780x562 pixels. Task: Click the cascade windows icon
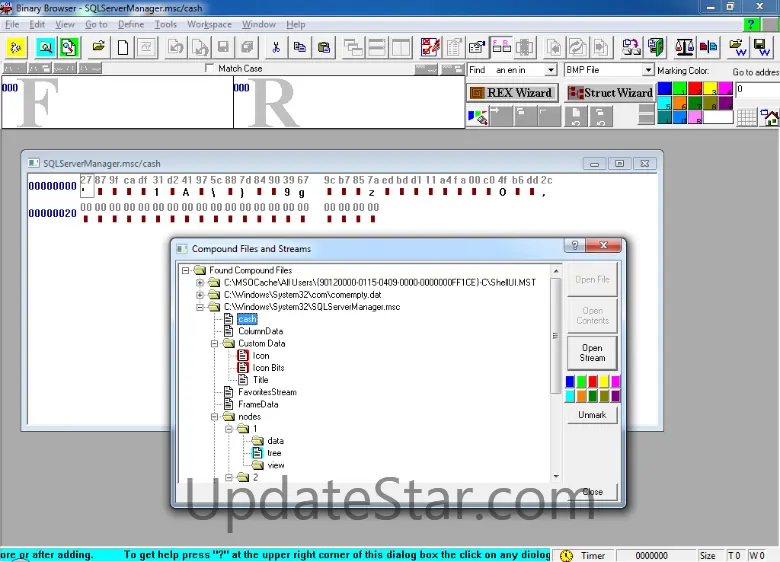tap(353, 48)
